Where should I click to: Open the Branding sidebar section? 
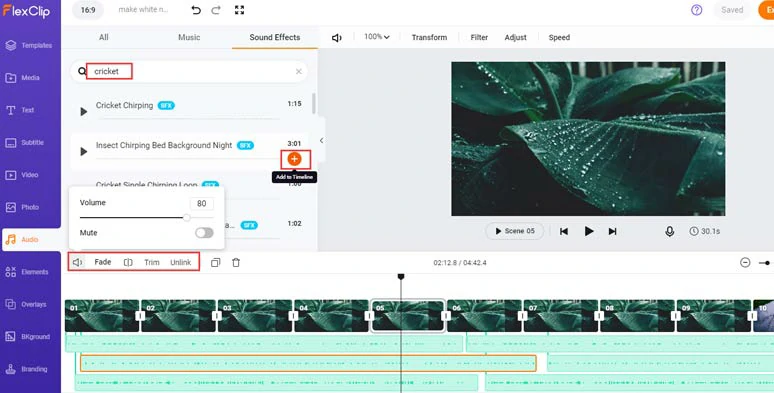click(26, 369)
